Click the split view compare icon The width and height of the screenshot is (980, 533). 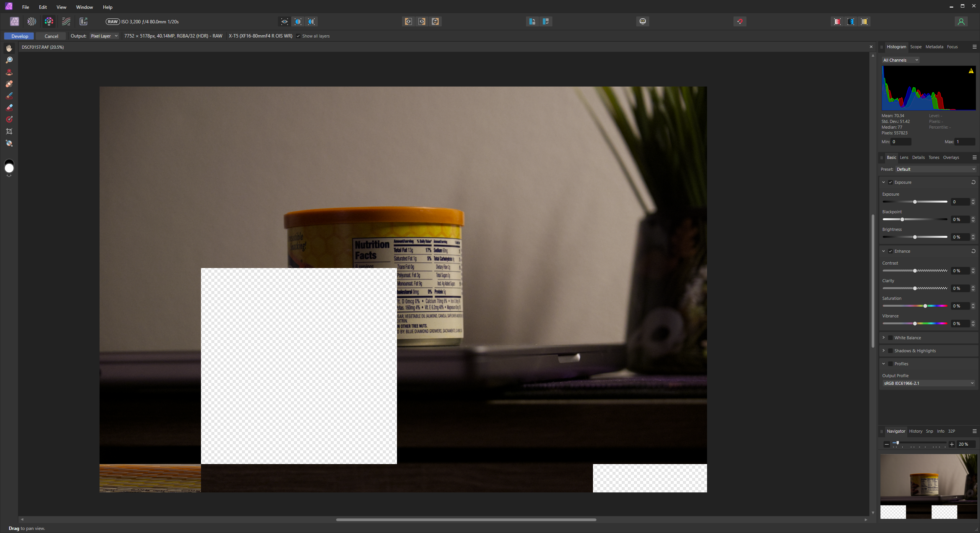pos(298,21)
